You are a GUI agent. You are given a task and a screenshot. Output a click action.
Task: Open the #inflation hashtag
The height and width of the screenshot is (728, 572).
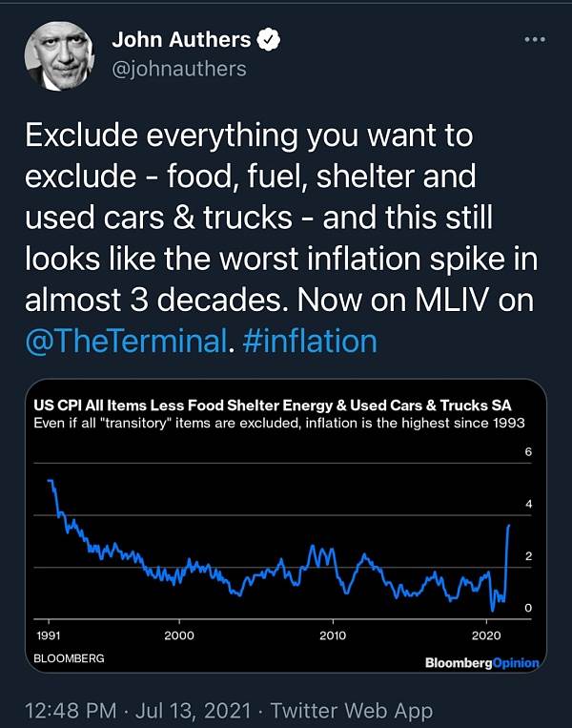(310, 342)
